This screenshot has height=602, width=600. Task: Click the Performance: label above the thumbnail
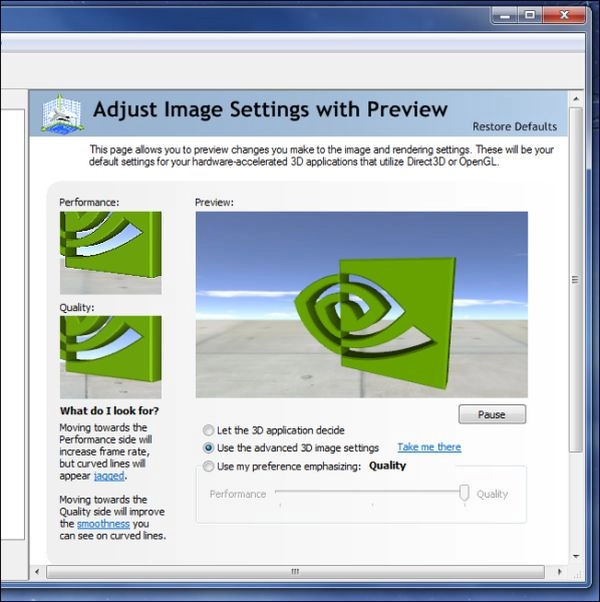89,202
